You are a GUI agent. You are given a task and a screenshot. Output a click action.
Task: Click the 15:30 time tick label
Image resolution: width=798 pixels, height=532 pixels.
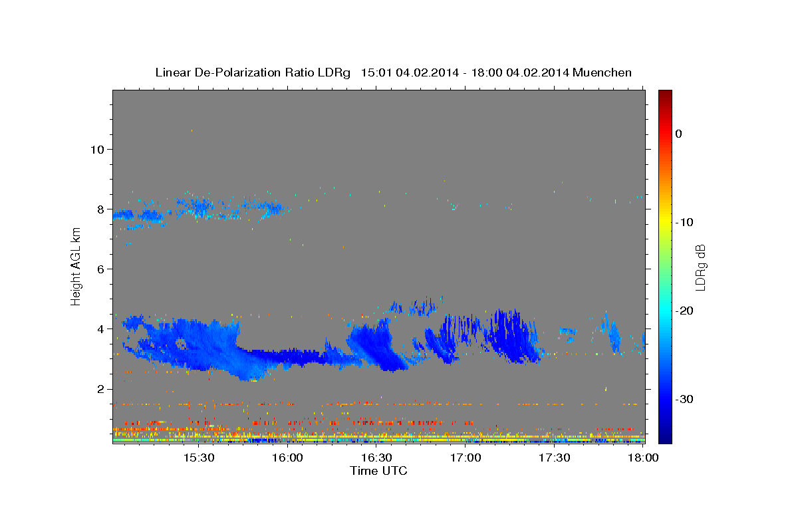click(x=199, y=458)
